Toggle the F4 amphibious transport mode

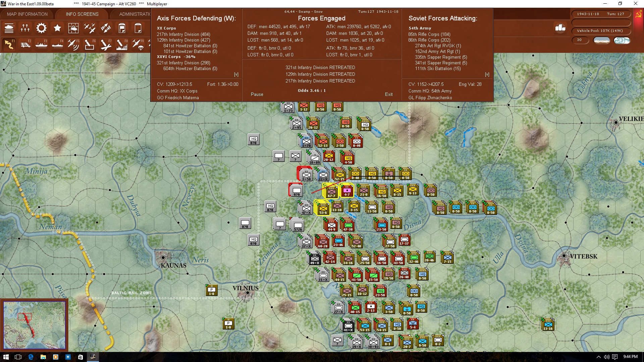(x=57, y=44)
